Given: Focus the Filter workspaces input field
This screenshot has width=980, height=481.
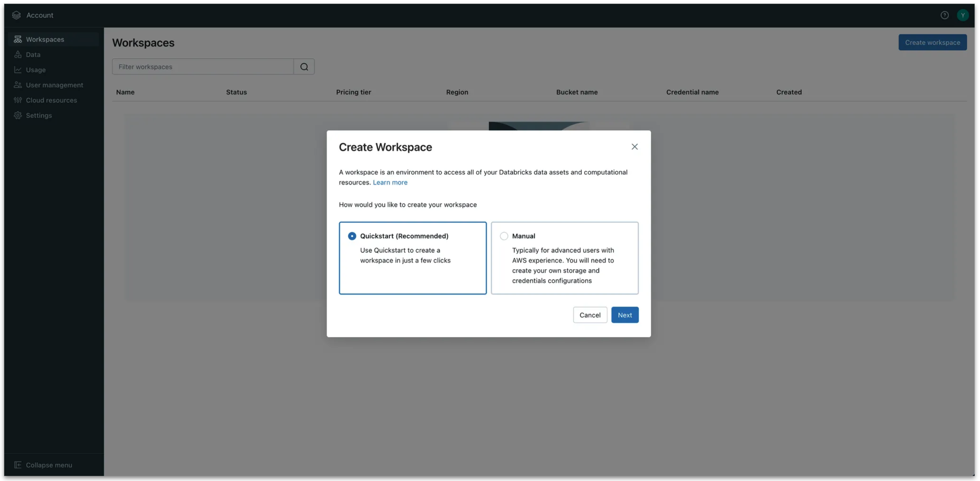Looking at the screenshot, I should tap(203, 67).
